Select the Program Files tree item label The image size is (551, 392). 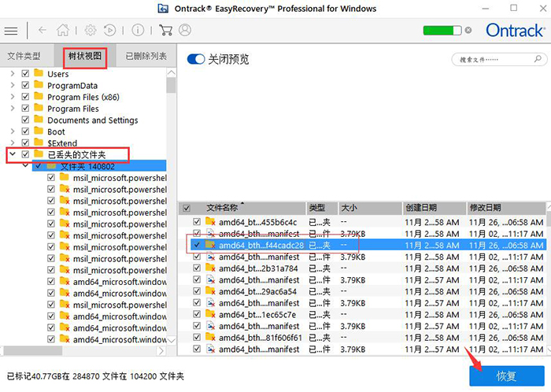[x=73, y=109]
